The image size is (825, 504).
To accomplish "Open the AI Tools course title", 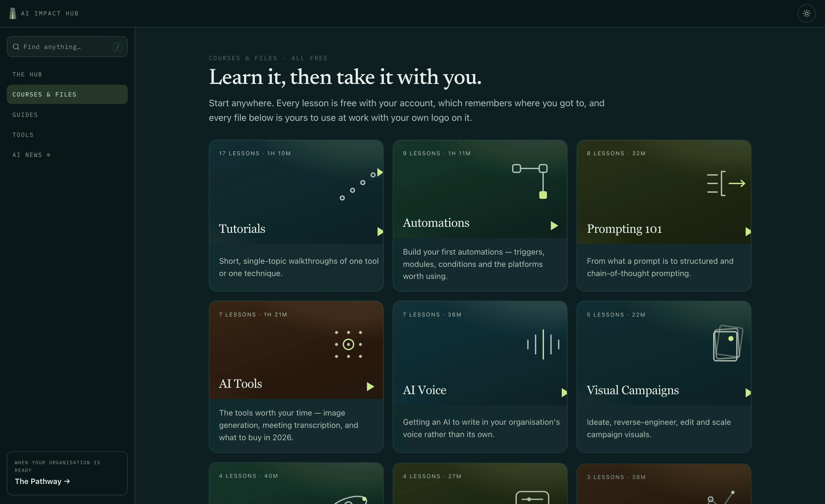I will (240, 383).
